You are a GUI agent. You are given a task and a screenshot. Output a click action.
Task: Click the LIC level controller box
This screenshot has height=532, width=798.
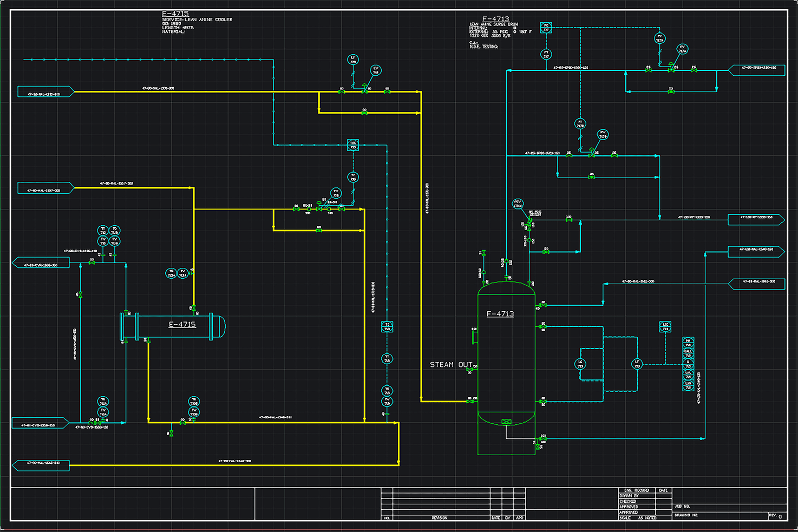coord(665,327)
